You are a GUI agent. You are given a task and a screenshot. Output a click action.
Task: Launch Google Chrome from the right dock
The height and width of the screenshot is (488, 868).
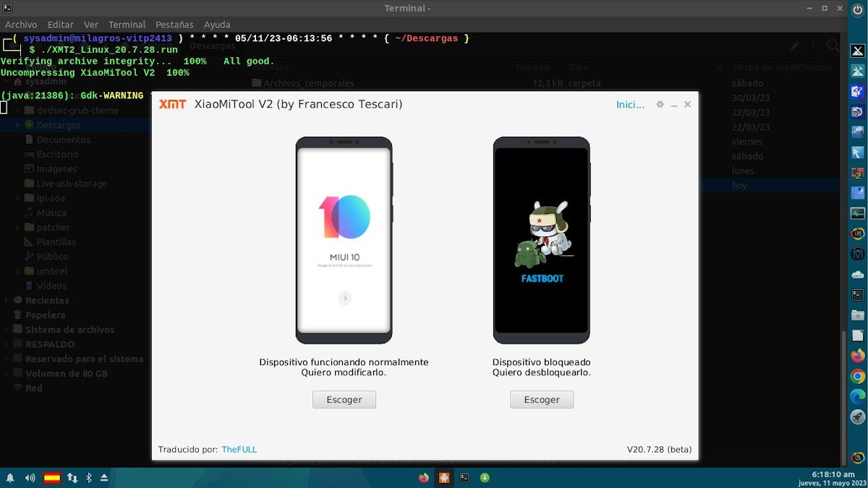click(x=858, y=376)
